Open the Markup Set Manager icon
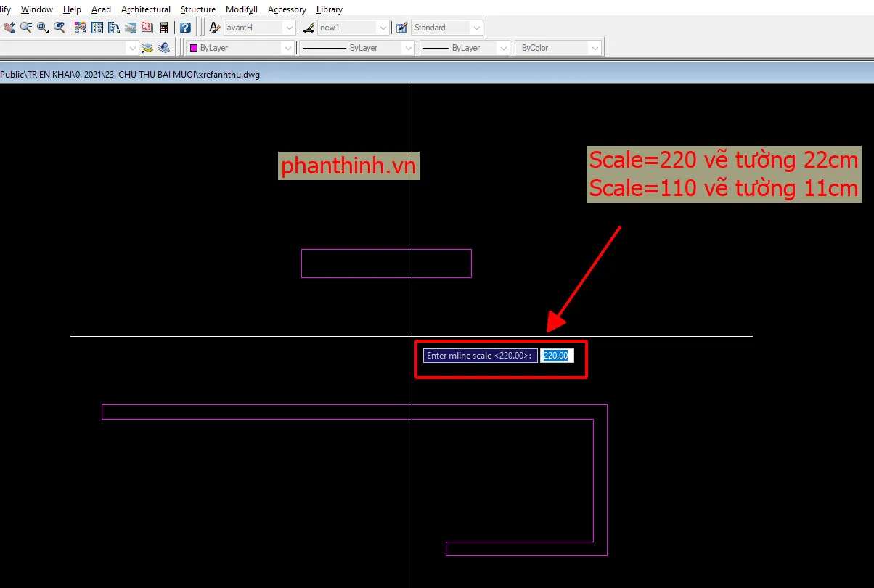Viewport: 874px width, 588px height. (147, 28)
